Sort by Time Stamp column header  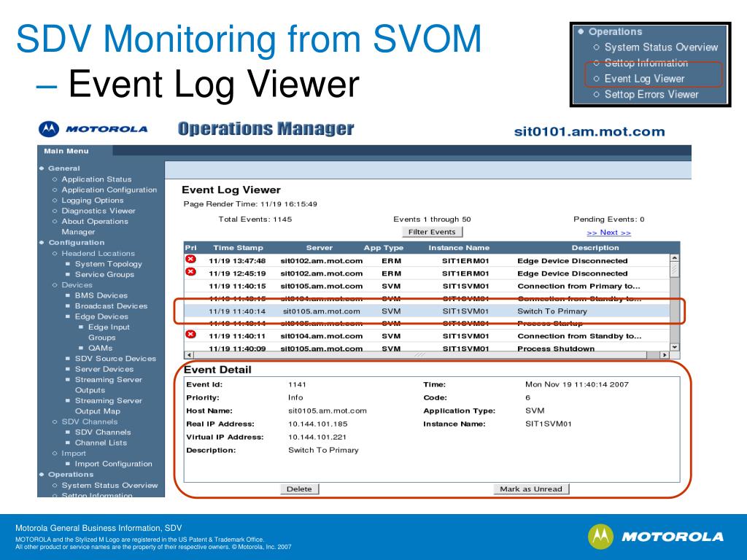click(239, 248)
